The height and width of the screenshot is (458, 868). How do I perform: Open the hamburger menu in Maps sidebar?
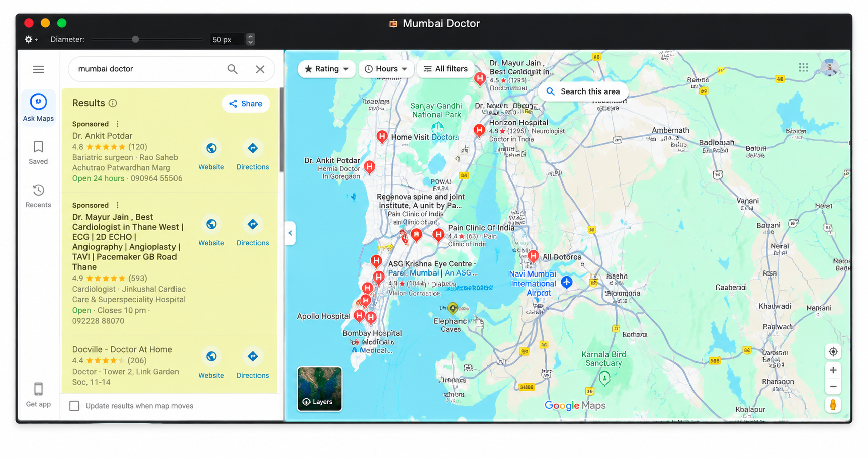pyautogui.click(x=38, y=69)
